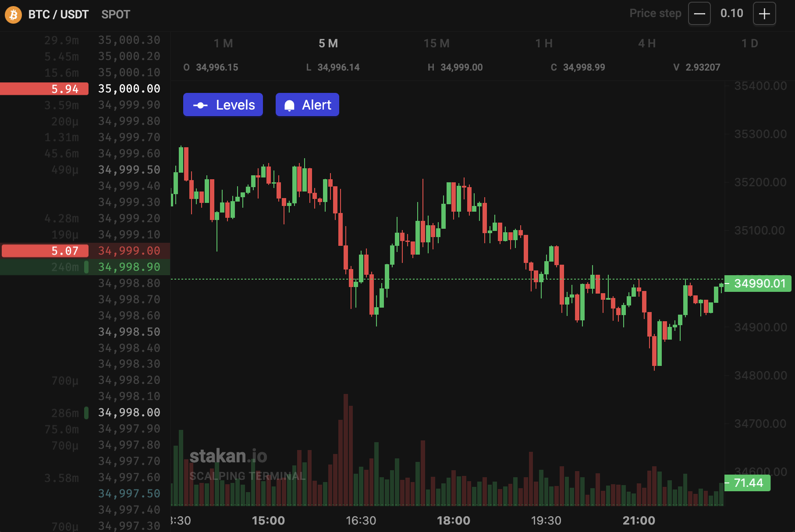This screenshot has width=795, height=532.
Task: Select the 1 D timeframe
Action: pyautogui.click(x=749, y=43)
